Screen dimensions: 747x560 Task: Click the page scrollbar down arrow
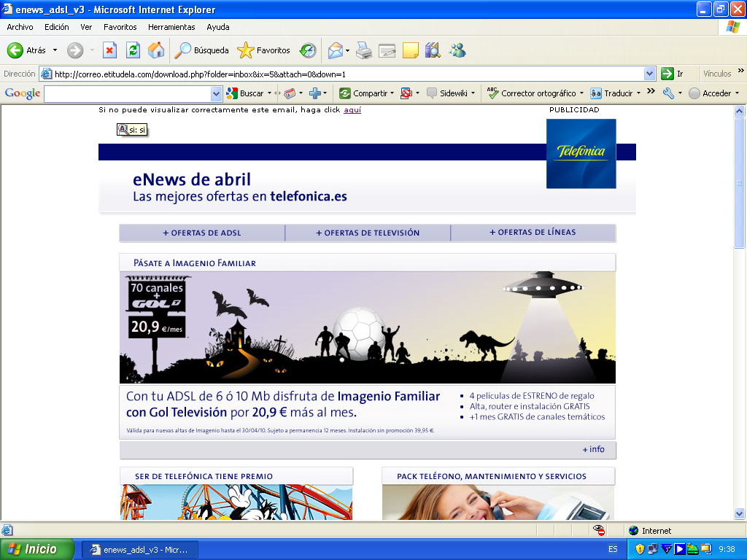click(x=740, y=513)
